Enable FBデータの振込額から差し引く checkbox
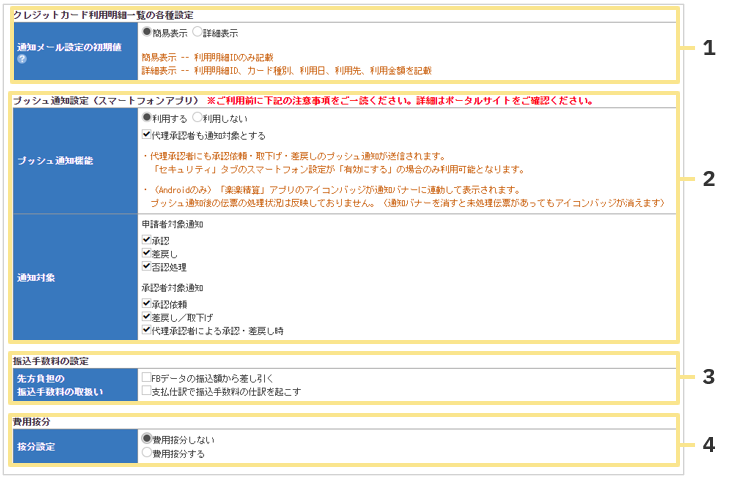Viewport: 731px width, 479px height. [x=147, y=378]
